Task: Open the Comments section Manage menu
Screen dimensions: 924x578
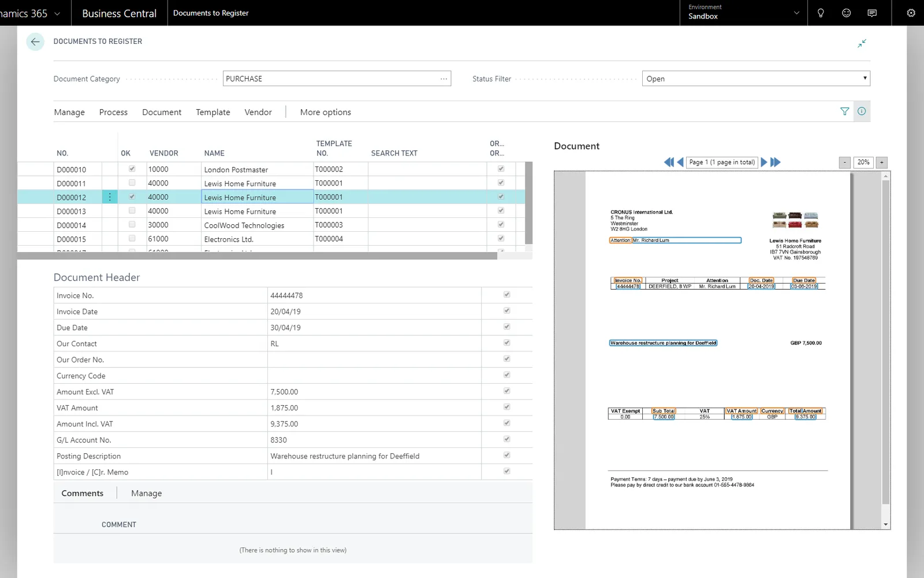Action: 146,493
